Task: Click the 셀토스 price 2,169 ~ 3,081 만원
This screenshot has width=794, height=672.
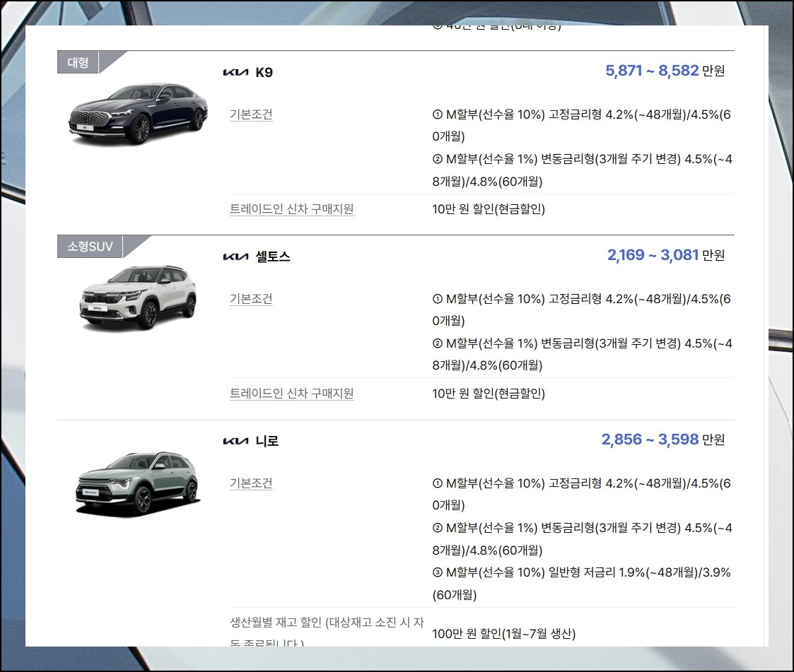Action: (x=666, y=254)
